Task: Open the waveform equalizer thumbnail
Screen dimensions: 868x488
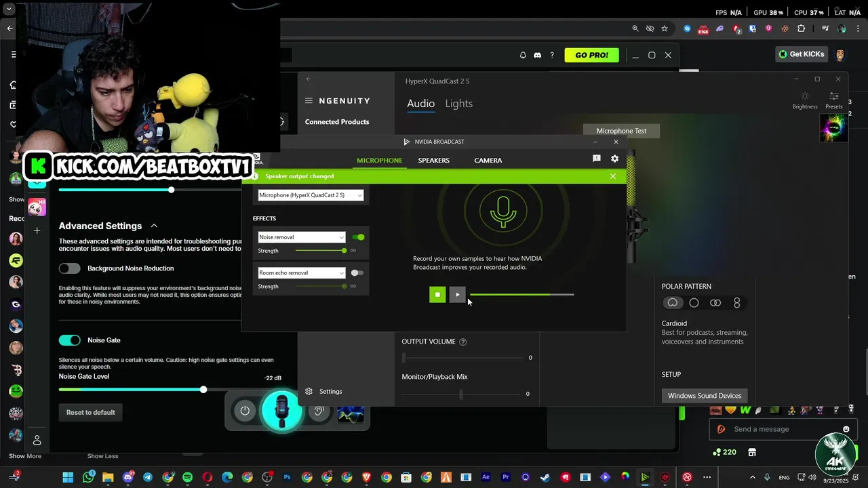Action: [x=351, y=411]
